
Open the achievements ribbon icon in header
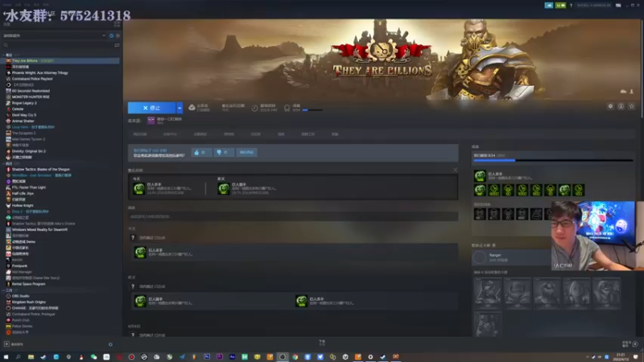click(287, 108)
